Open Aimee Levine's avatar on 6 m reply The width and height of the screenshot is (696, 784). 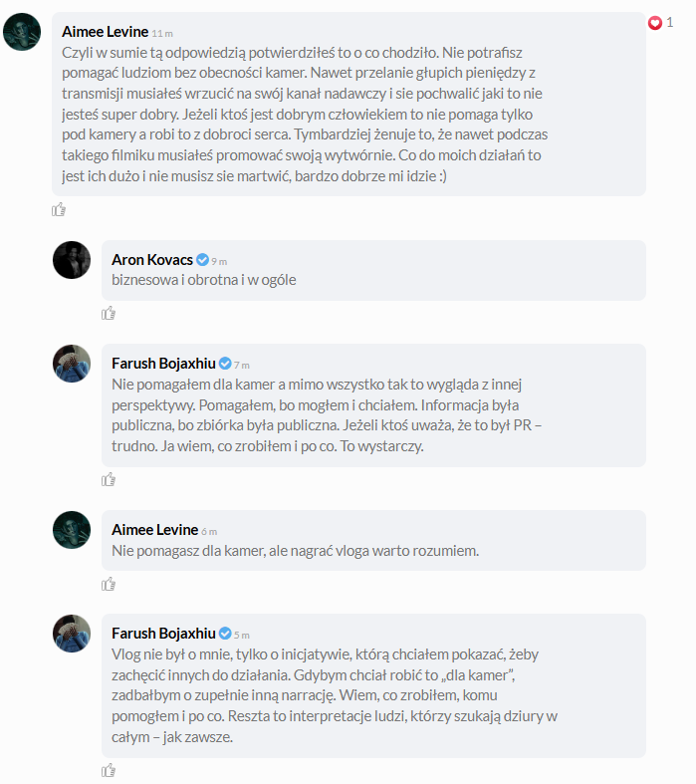(72, 530)
